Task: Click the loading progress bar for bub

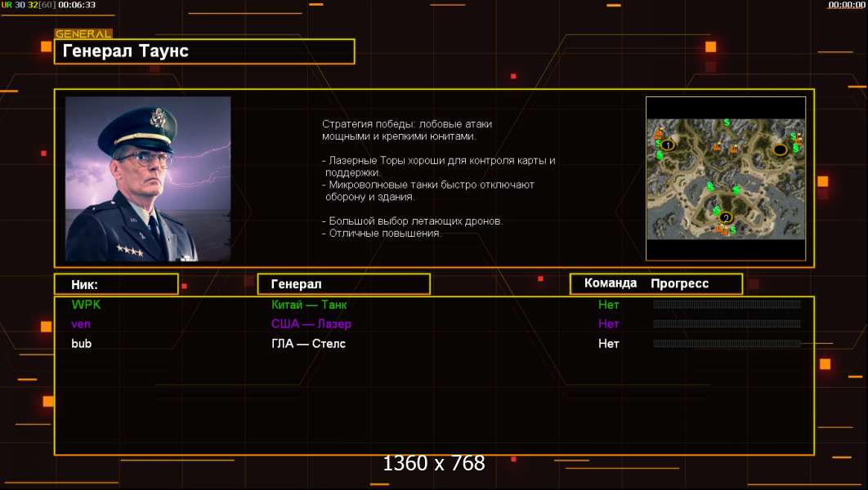Action: (727, 344)
